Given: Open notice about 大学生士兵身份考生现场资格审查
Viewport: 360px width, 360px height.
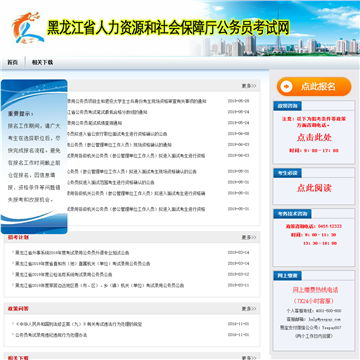Looking at the screenshot, I should point(137,101).
